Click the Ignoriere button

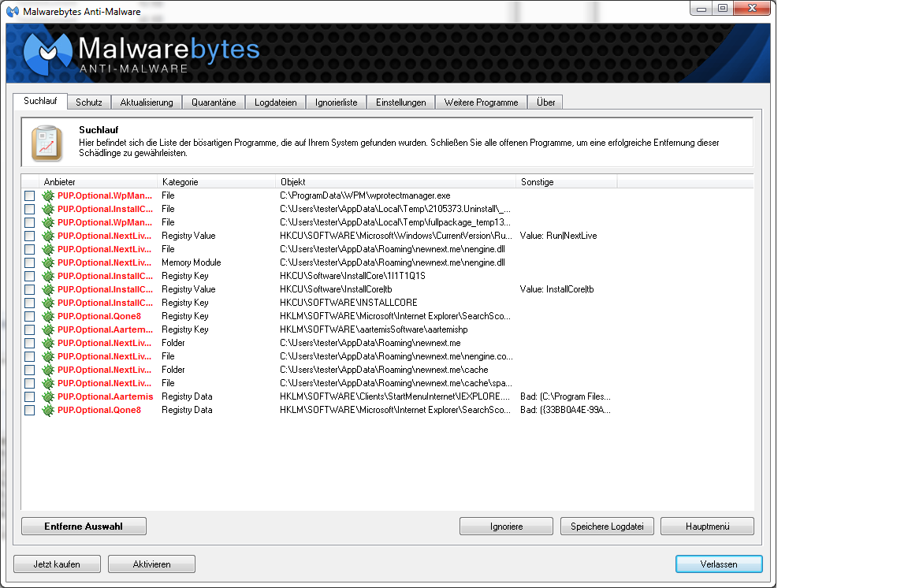tap(506, 526)
